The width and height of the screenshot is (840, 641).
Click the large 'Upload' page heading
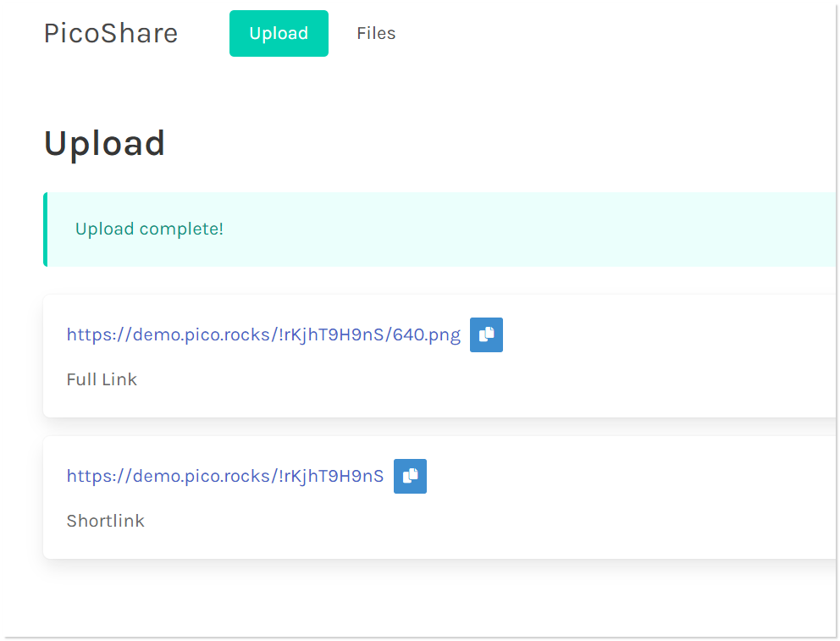coord(104,143)
